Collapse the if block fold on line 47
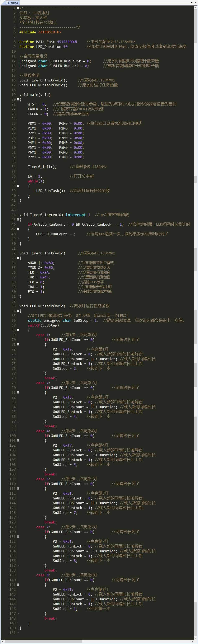Image resolution: width=198 pixels, height=644 pixels. pyautogui.click(x=18, y=229)
